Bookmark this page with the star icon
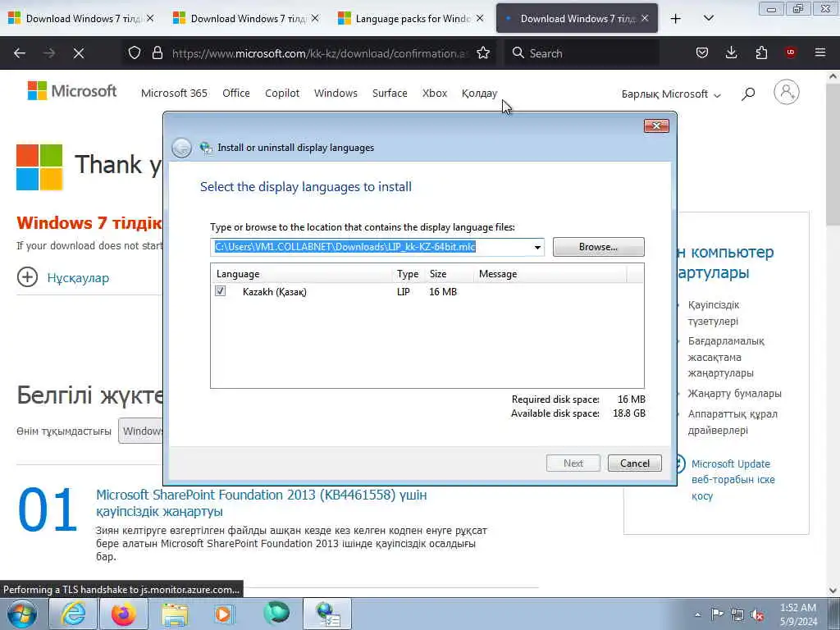Image resolution: width=840 pixels, height=630 pixels. (x=483, y=53)
